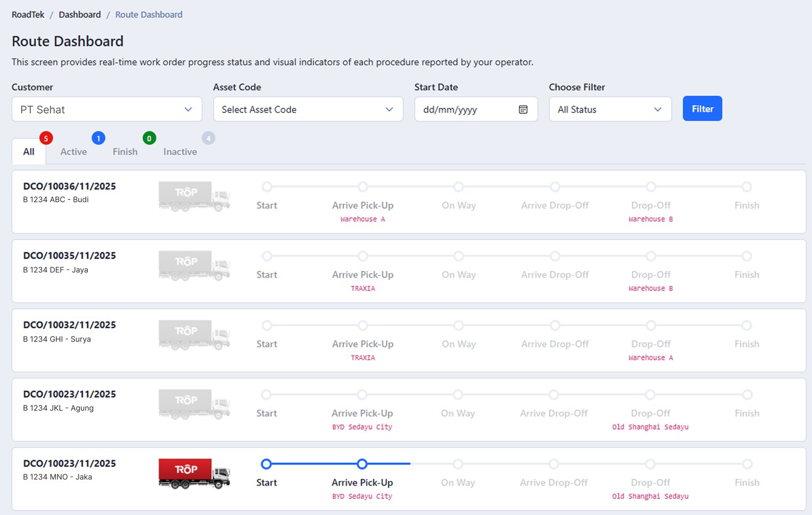This screenshot has height=515, width=812.
Task: Open the All Status filter dropdown
Action: point(610,110)
